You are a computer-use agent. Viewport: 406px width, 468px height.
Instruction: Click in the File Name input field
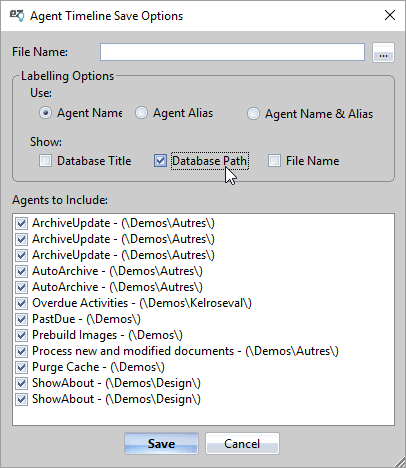232,52
